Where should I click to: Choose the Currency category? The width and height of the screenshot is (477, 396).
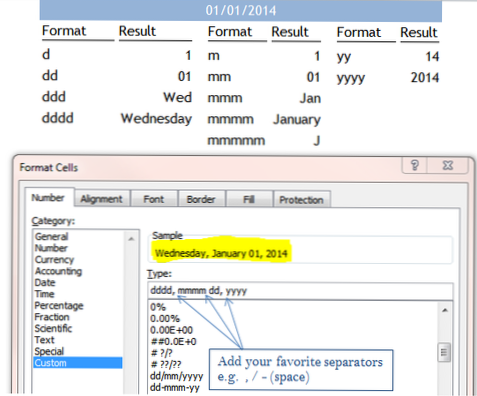point(54,260)
